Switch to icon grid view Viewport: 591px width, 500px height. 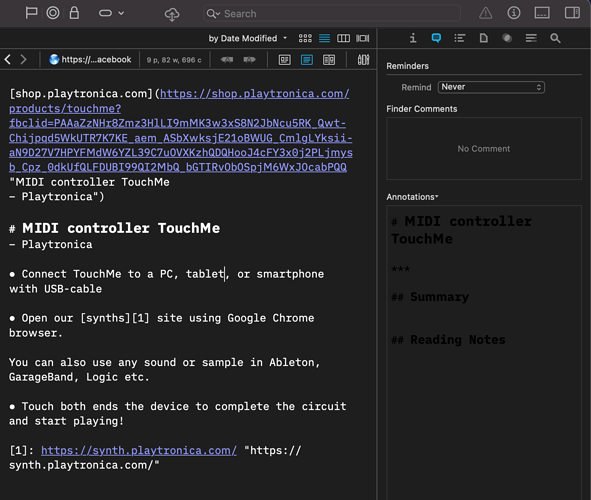[305, 38]
